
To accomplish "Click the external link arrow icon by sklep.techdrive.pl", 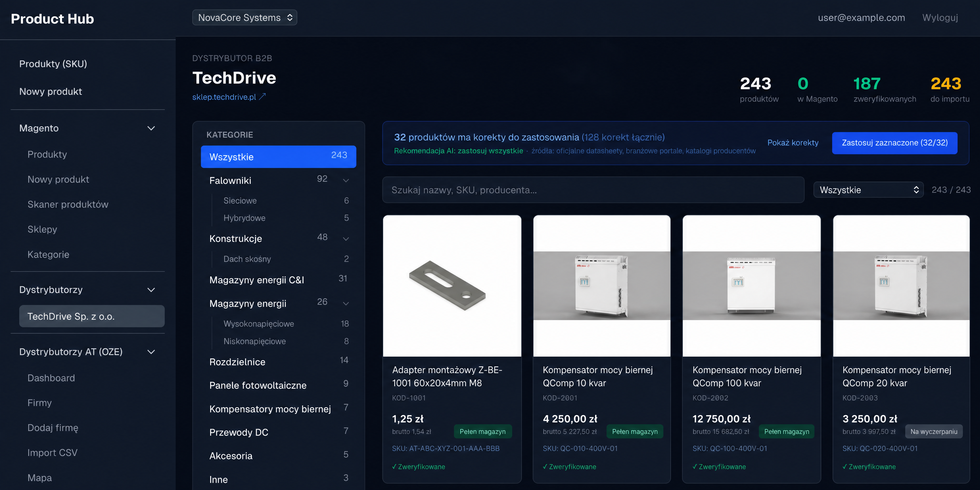I will (x=262, y=97).
